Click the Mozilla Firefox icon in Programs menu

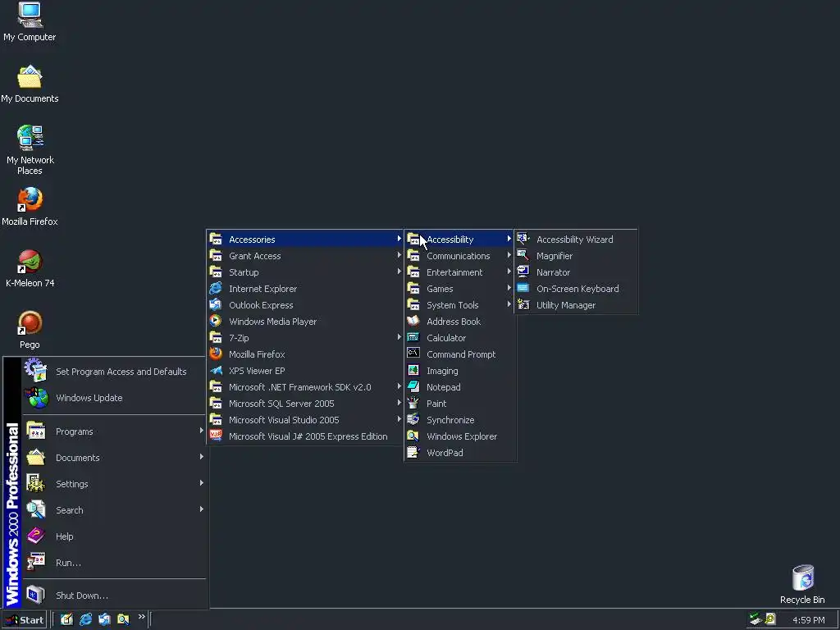click(x=216, y=354)
